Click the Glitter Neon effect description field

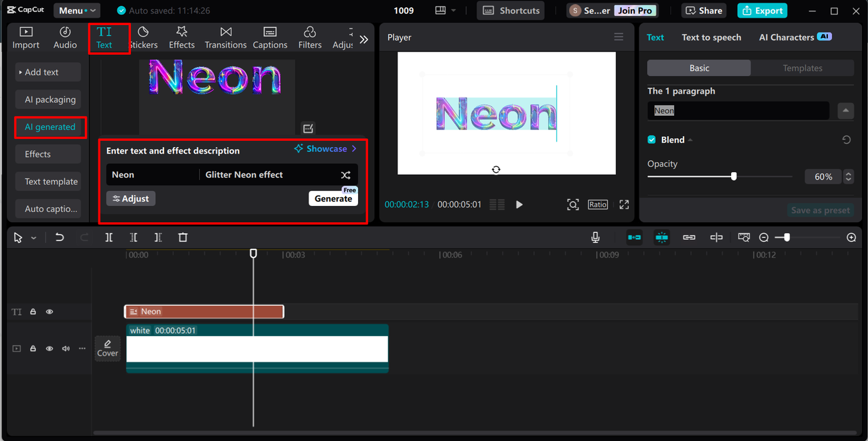[x=268, y=175]
